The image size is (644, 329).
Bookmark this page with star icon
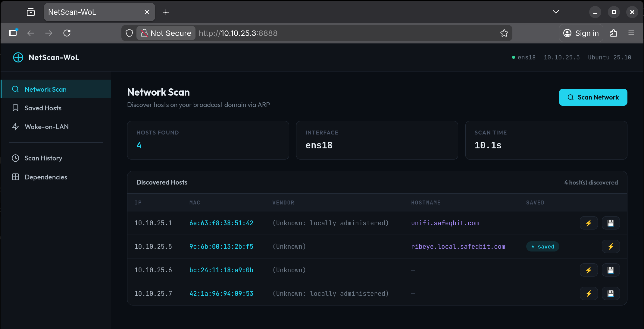coord(504,33)
